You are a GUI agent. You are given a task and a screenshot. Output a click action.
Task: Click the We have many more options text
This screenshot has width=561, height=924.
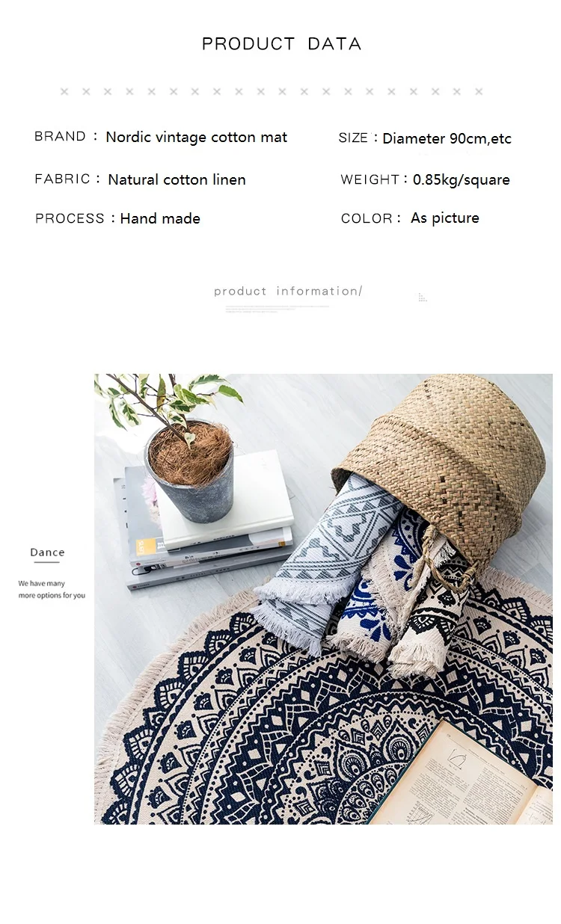coord(52,589)
